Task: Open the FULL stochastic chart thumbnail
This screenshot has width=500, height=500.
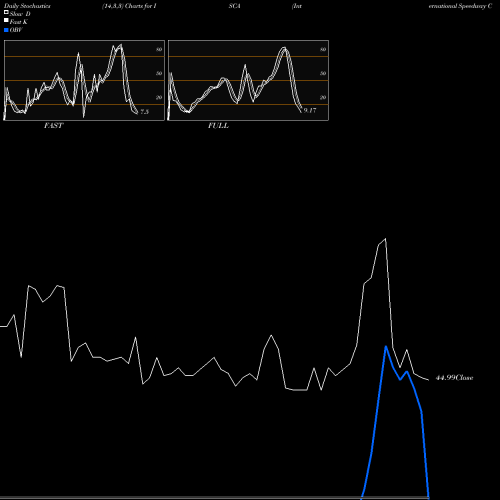Action: click(248, 80)
